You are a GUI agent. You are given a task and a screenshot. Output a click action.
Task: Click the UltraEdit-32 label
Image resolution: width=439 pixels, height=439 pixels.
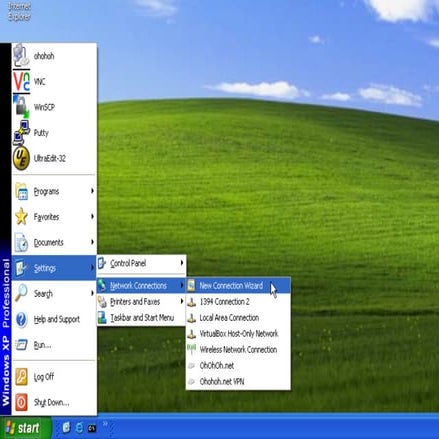[50, 158]
